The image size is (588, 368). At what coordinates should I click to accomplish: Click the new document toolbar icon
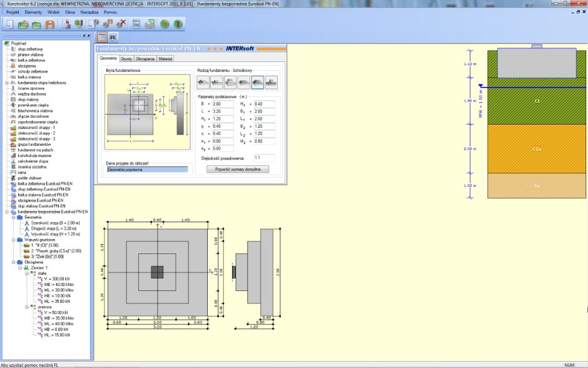[9, 25]
